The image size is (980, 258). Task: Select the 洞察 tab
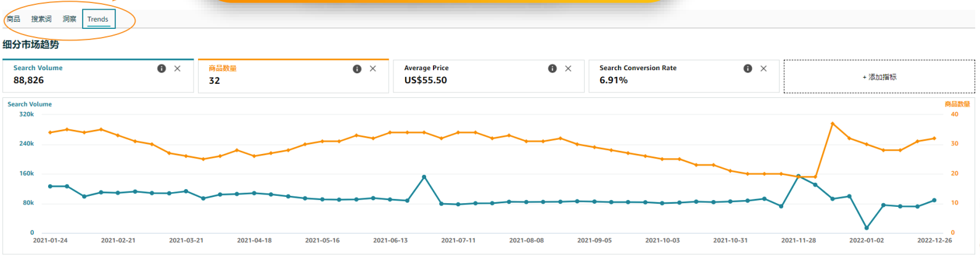[x=69, y=19]
